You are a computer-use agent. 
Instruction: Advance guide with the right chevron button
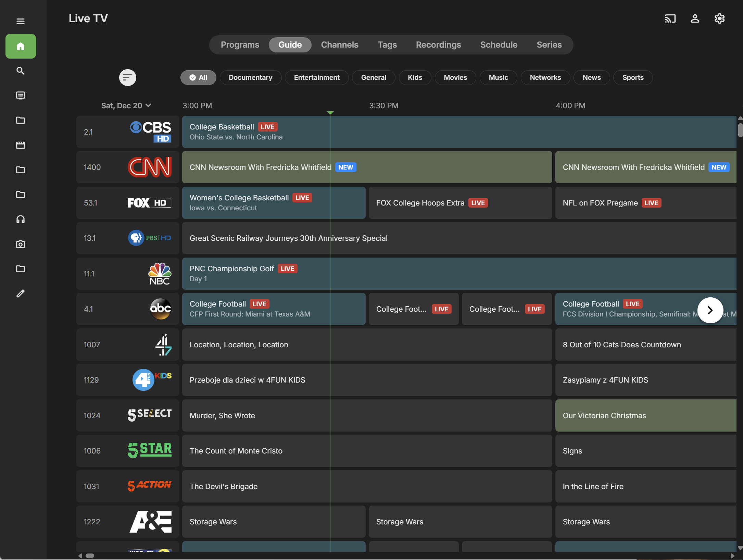[710, 310]
